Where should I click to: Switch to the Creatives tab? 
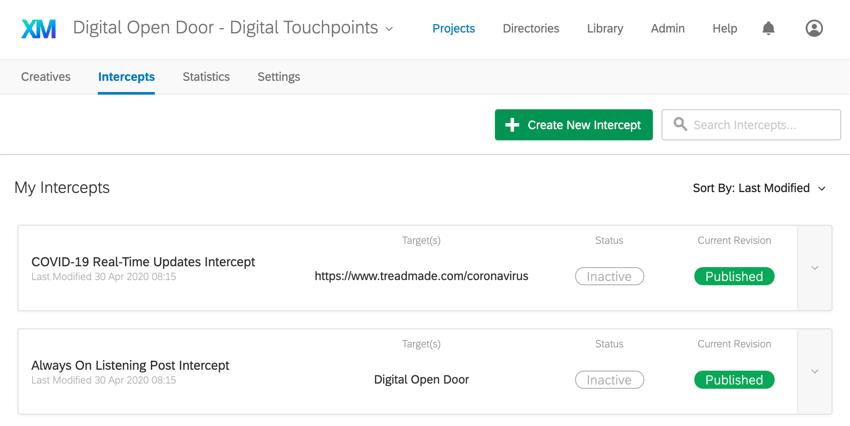(x=46, y=77)
